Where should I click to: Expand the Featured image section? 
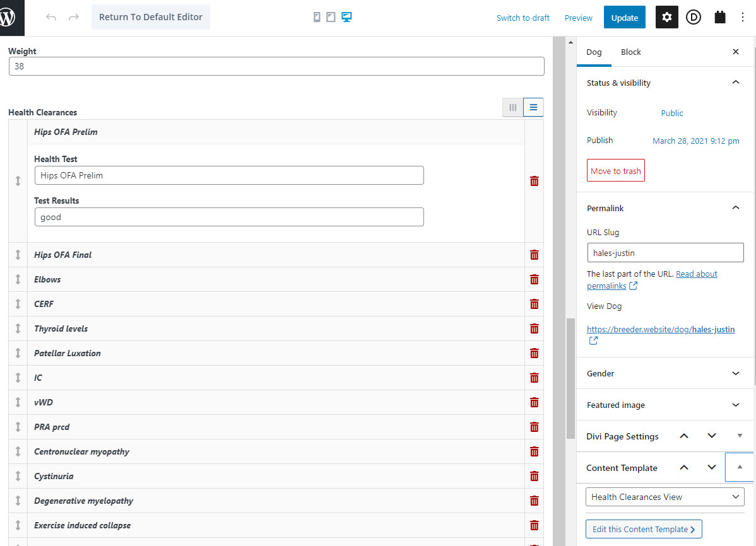[665, 405]
